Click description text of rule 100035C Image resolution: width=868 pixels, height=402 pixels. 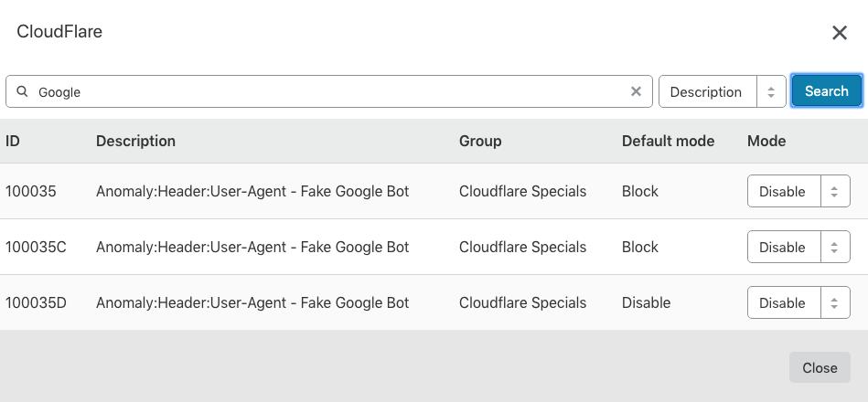click(x=252, y=248)
